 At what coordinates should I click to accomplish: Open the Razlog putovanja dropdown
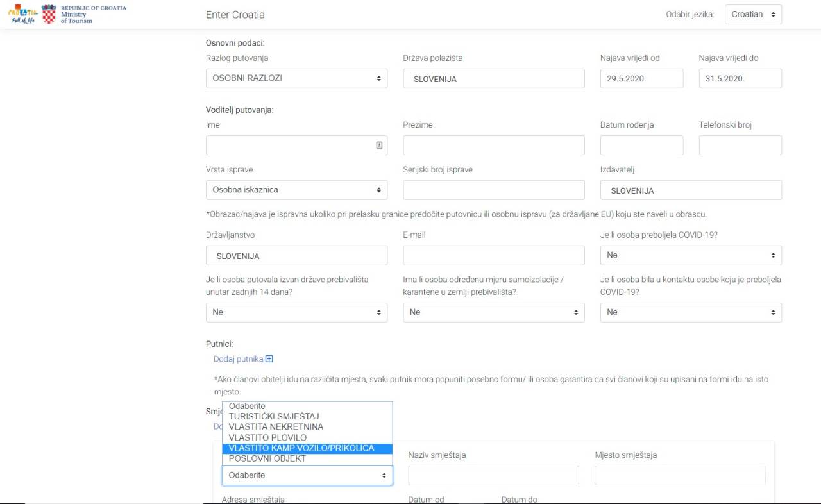[x=296, y=78]
